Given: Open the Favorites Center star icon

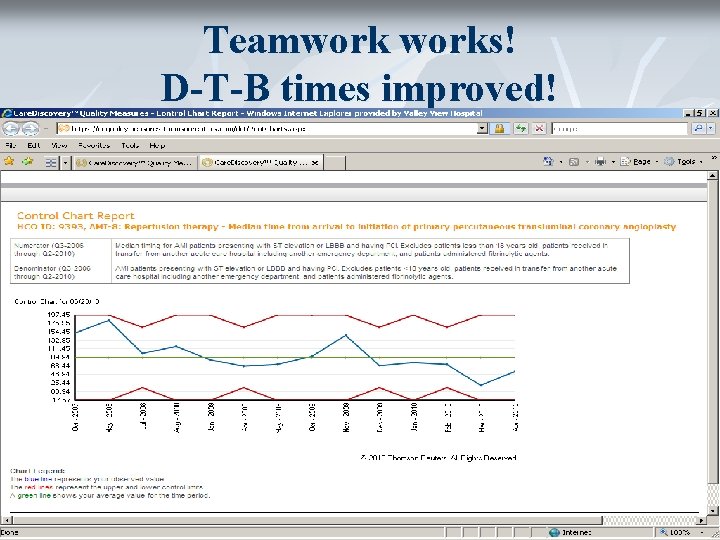Looking at the screenshot, I should pyautogui.click(x=9, y=162).
